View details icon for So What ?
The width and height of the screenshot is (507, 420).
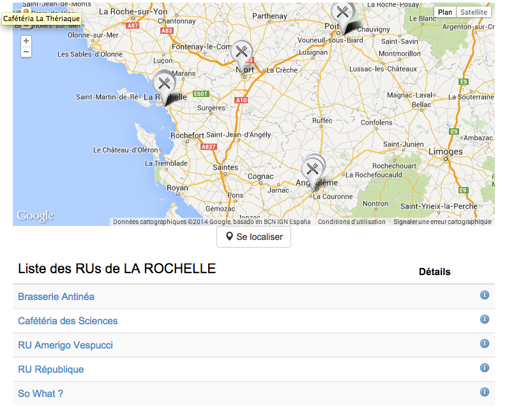tap(484, 392)
